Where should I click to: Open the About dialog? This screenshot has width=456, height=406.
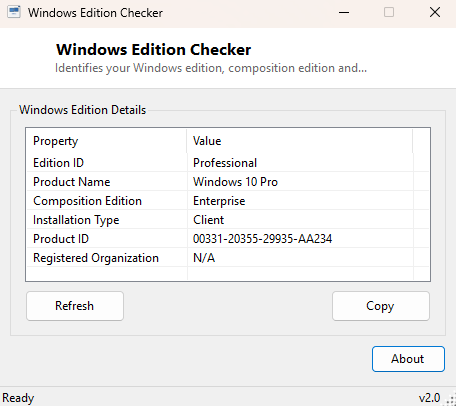point(408,359)
